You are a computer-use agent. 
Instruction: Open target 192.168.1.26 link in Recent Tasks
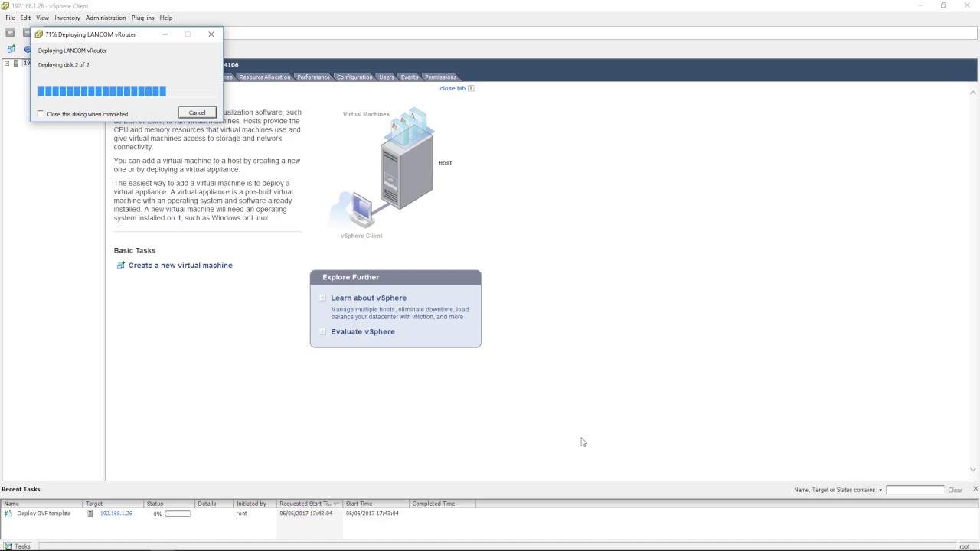[x=116, y=514]
